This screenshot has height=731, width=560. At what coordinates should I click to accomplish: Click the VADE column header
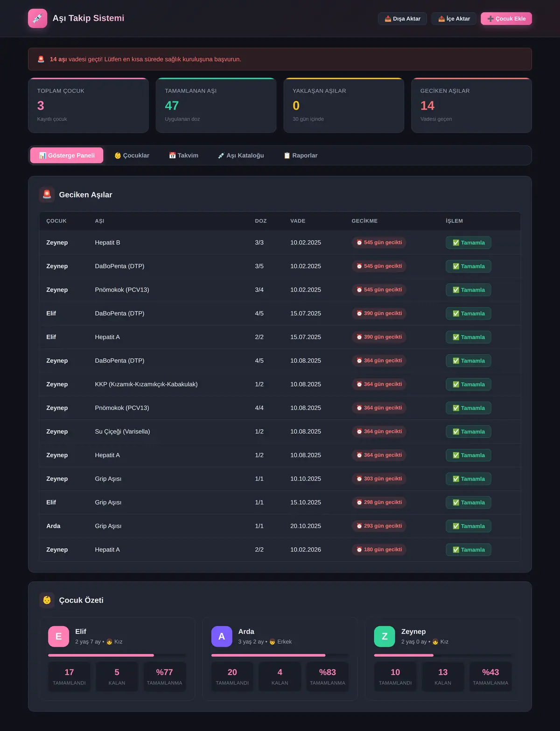coord(298,221)
